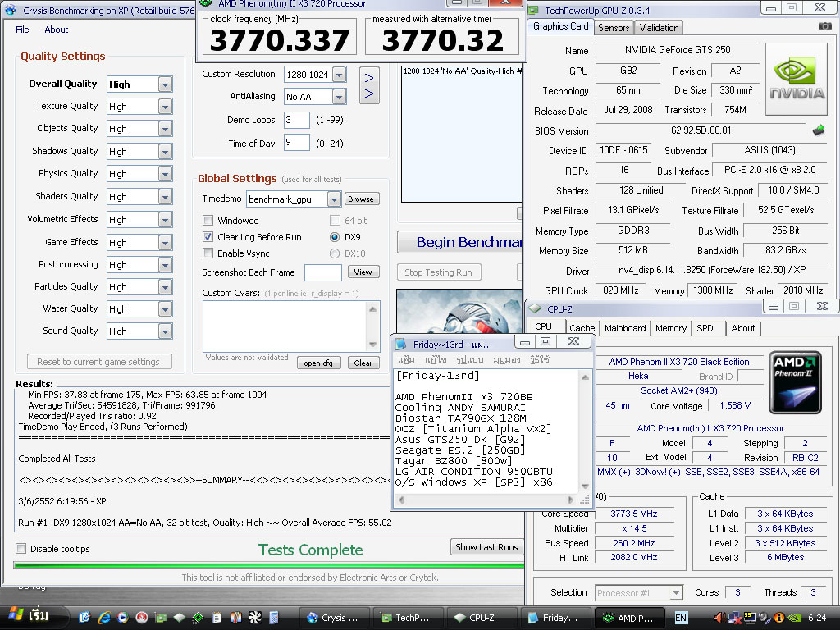Click the Internet Explorer quick launch icon
The width and height of the screenshot is (840, 630).
(104, 617)
